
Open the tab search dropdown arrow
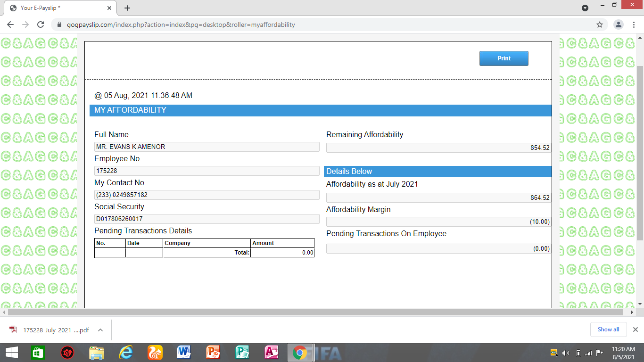tap(585, 8)
